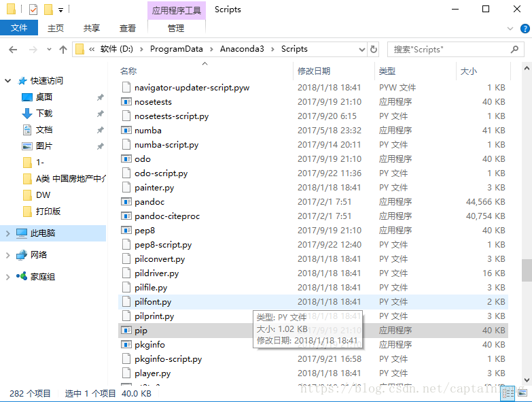
Task: Expand the 此电脑 tree node
Action: (7, 233)
